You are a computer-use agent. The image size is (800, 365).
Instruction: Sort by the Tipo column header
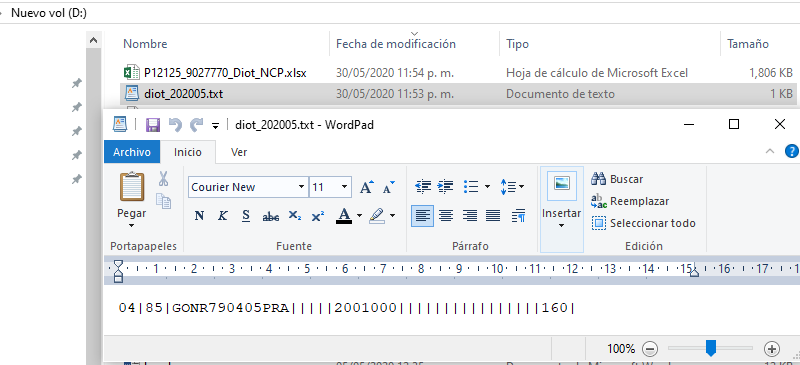(517, 44)
